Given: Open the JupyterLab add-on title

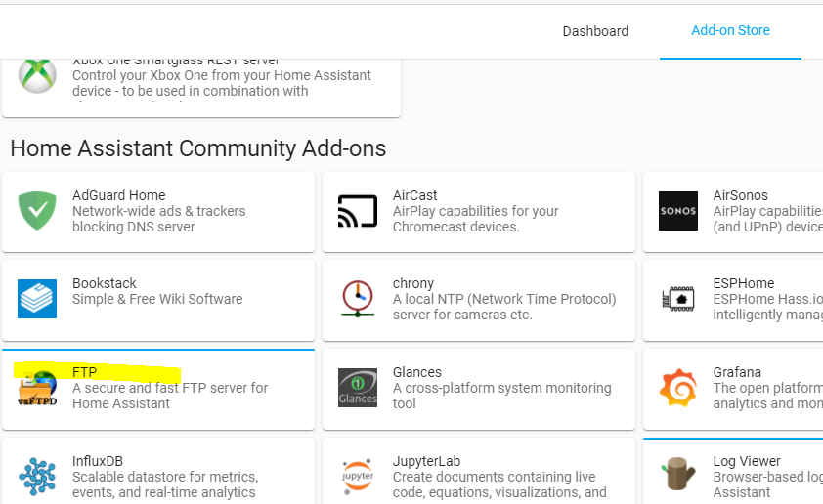Looking at the screenshot, I should [426, 462].
